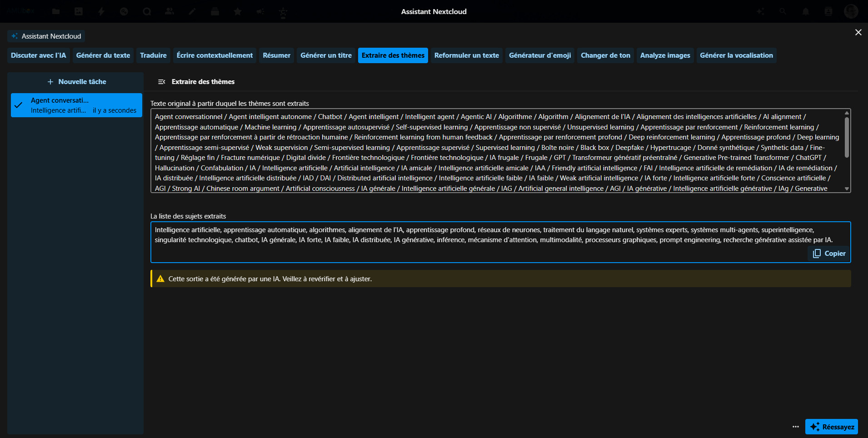The image size is (868, 438).
Task: Switch to the Résumer tab
Action: pyautogui.click(x=276, y=55)
